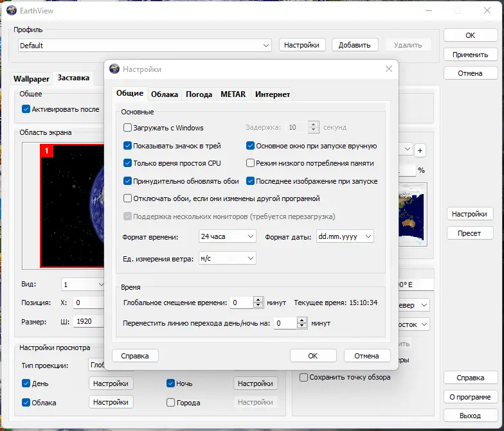Image resolution: width=504 pixels, height=431 pixels.
Task: Decrease день/ночь line offset spinner
Action: (x=302, y=326)
